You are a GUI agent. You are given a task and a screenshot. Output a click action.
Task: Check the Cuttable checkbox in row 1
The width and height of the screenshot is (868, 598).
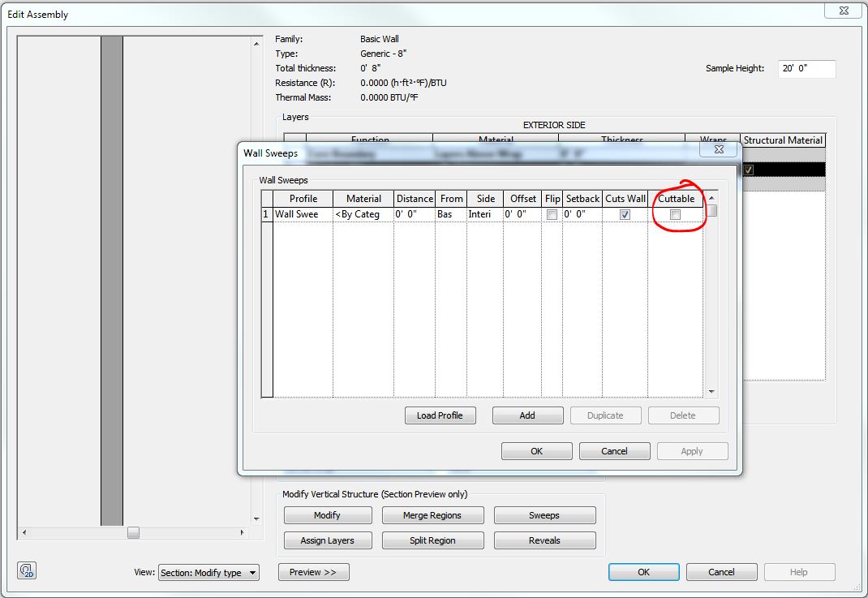[676, 215]
